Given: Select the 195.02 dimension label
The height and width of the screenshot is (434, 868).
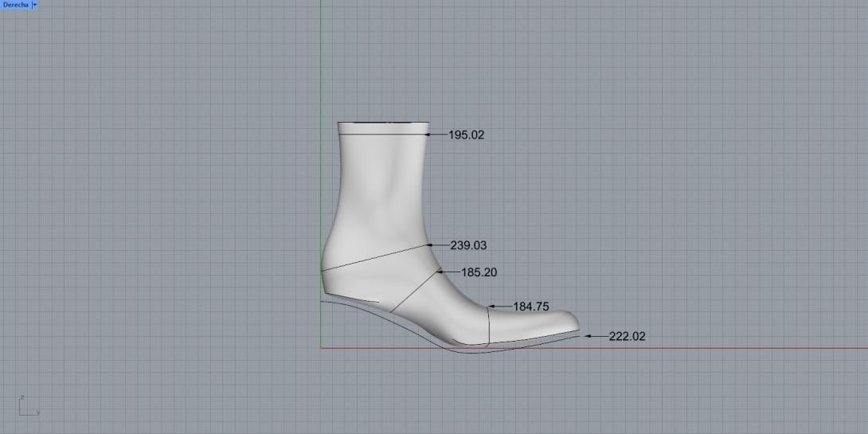Looking at the screenshot, I should 466,135.
